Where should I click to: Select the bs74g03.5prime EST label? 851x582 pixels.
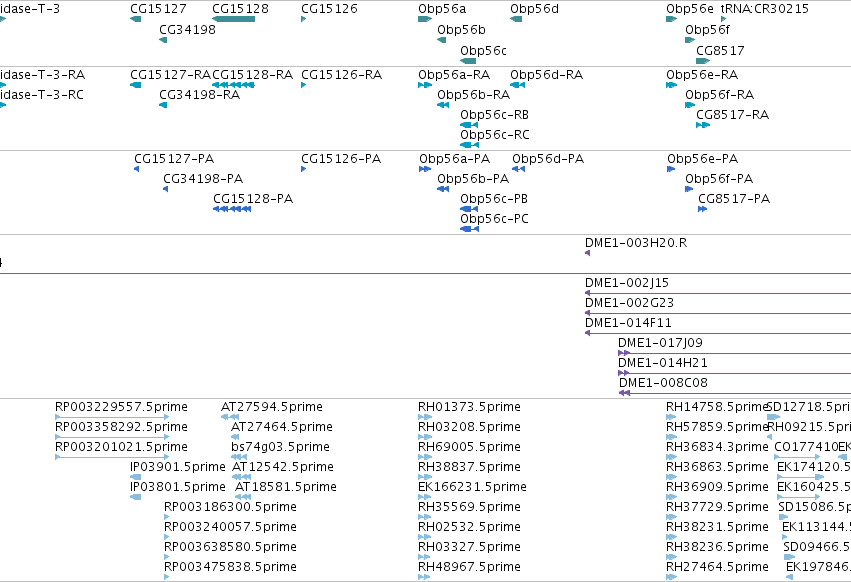(x=280, y=447)
